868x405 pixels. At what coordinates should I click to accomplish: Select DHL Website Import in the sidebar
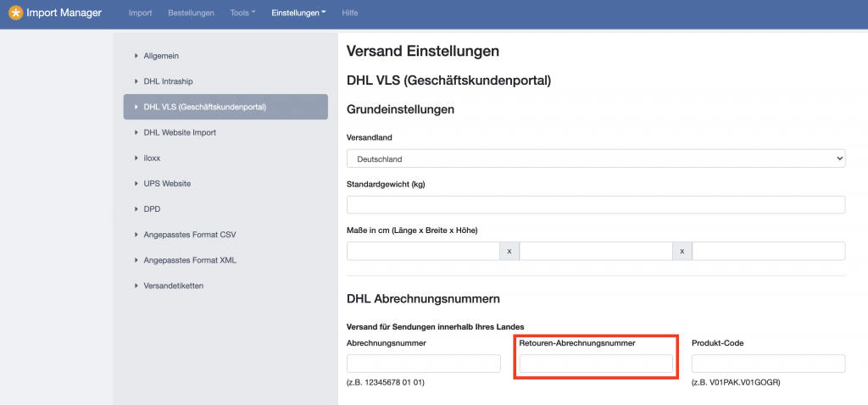coord(180,132)
